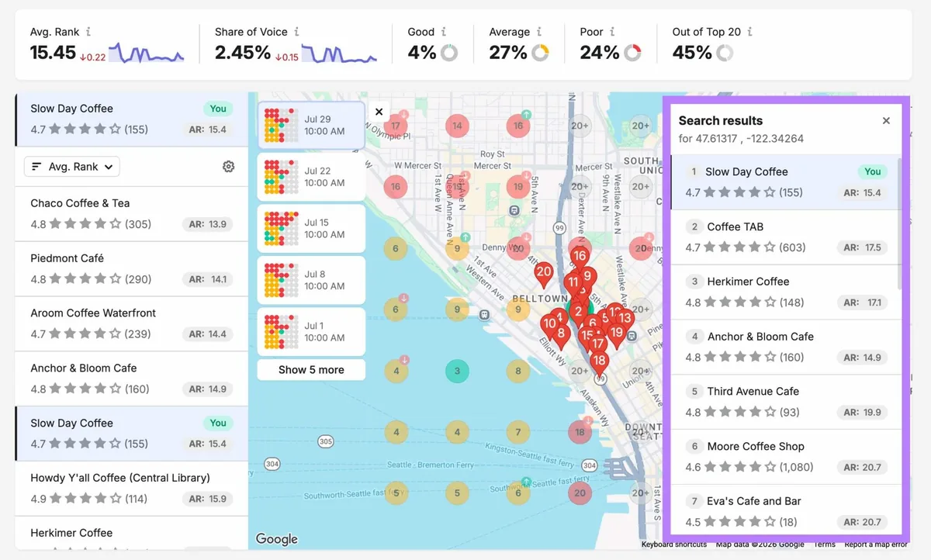931x560 pixels.
Task: Open the Jul 1 10:00 AM snapshot
Action: point(311,331)
